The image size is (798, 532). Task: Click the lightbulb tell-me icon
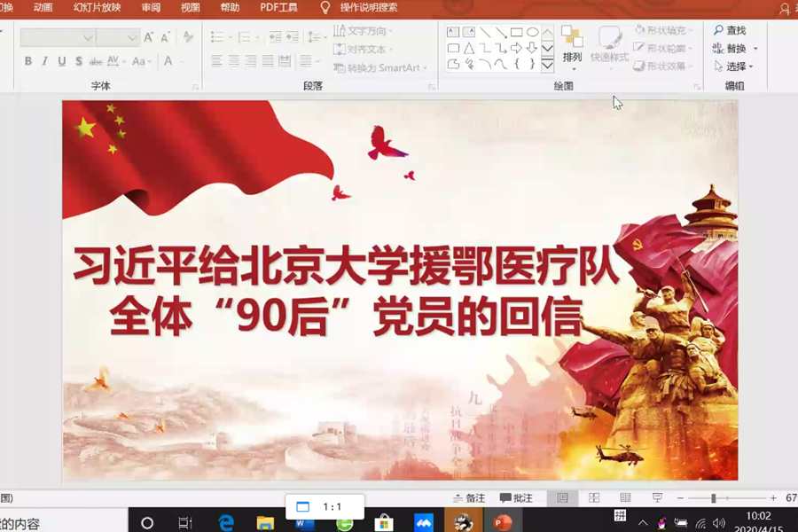pos(325,8)
